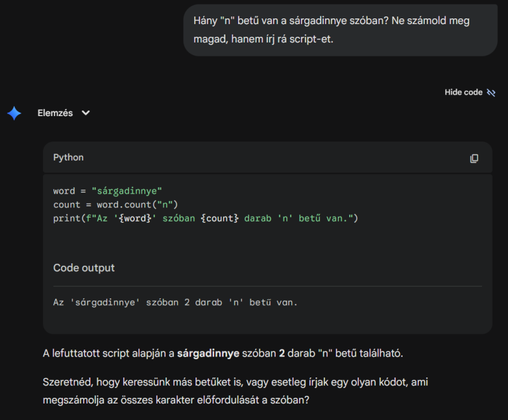Click the bold number 2 in the answer
508x420 pixels.
(281, 353)
